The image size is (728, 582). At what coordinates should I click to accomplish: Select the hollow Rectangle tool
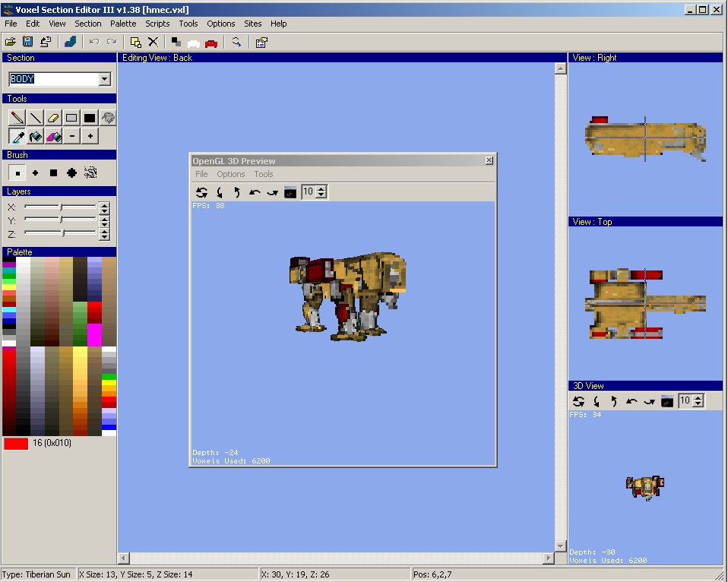pyautogui.click(x=71, y=118)
